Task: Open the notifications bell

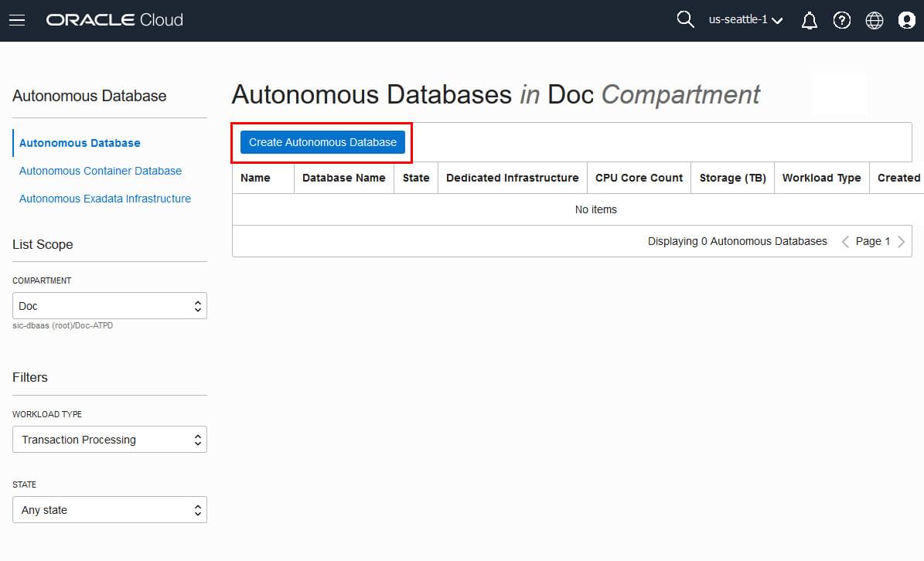Action: (809, 20)
